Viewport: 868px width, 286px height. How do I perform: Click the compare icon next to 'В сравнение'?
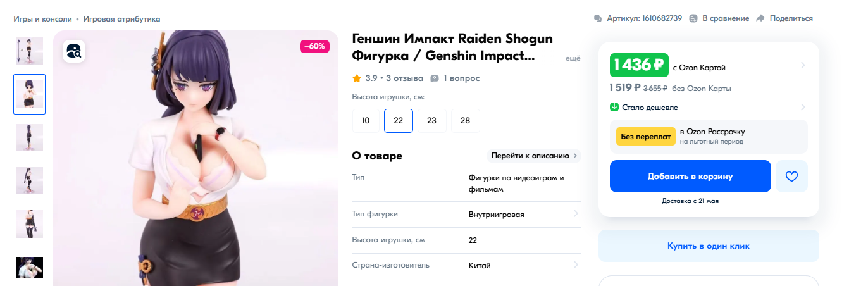point(693,18)
